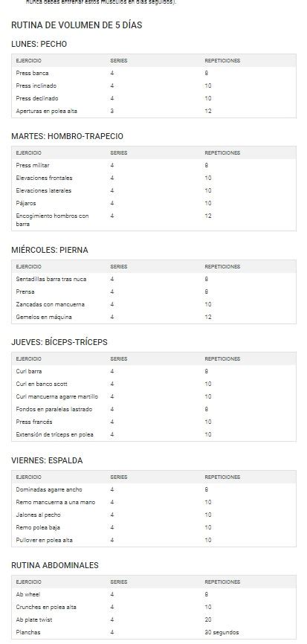
Task: Select the Press militar exercise cell
Action: 33,165
